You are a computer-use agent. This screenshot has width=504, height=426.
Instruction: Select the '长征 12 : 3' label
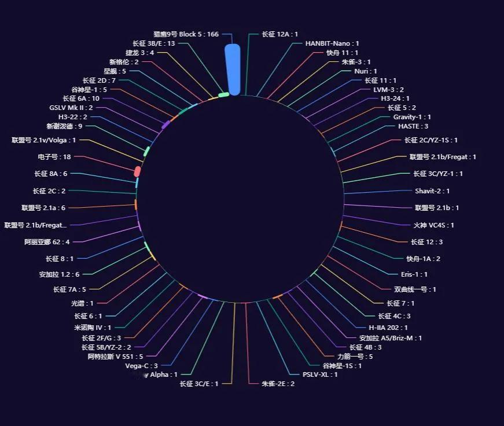pos(426,242)
